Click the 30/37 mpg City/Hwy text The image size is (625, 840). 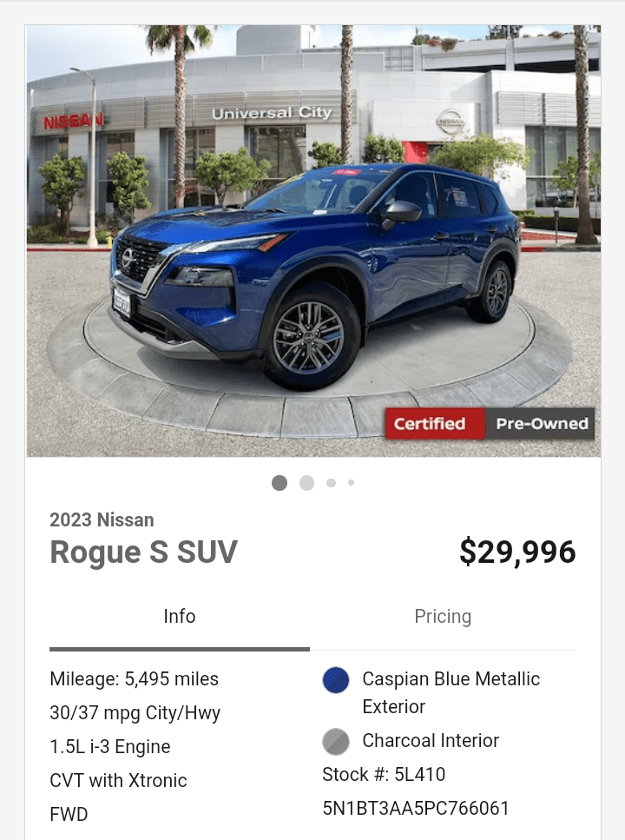click(135, 713)
